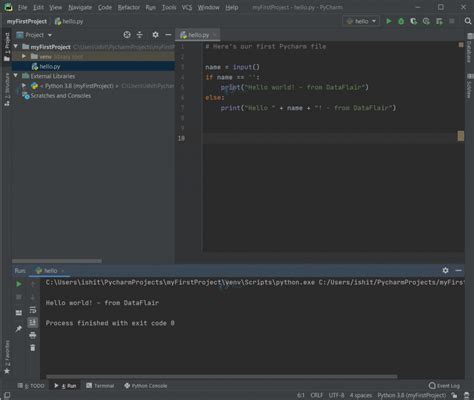This screenshot has width=474, height=400.
Task: Open the Run menu
Action: pos(151,7)
